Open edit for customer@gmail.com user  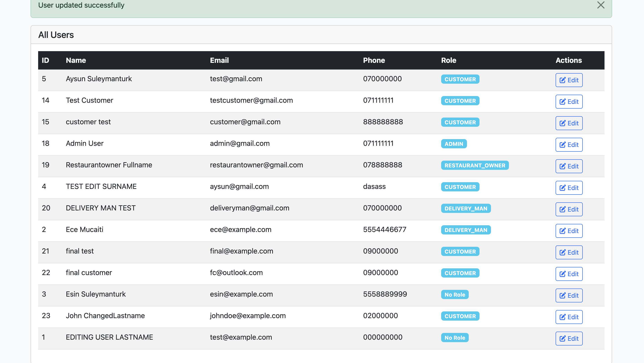(x=569, y=123)
